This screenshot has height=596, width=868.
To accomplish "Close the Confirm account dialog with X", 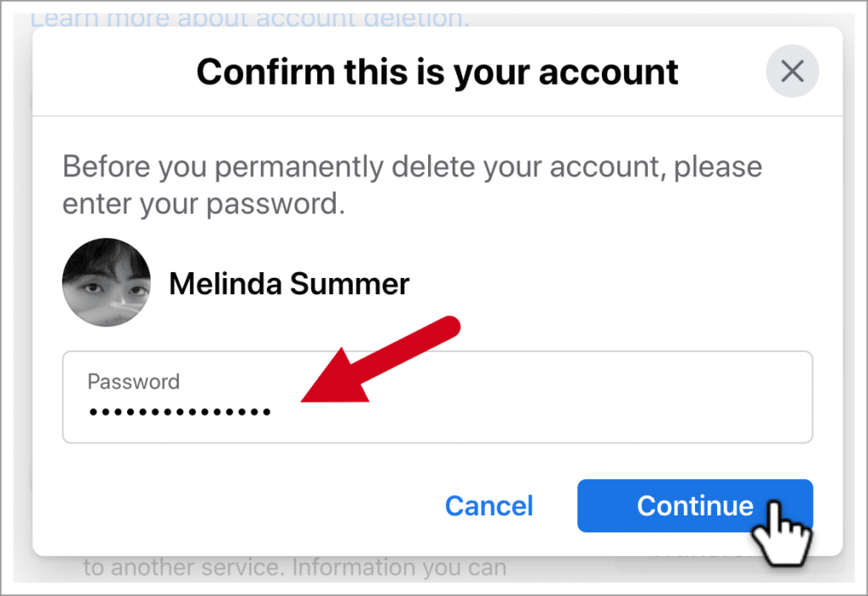I will [x=792, y=71].
